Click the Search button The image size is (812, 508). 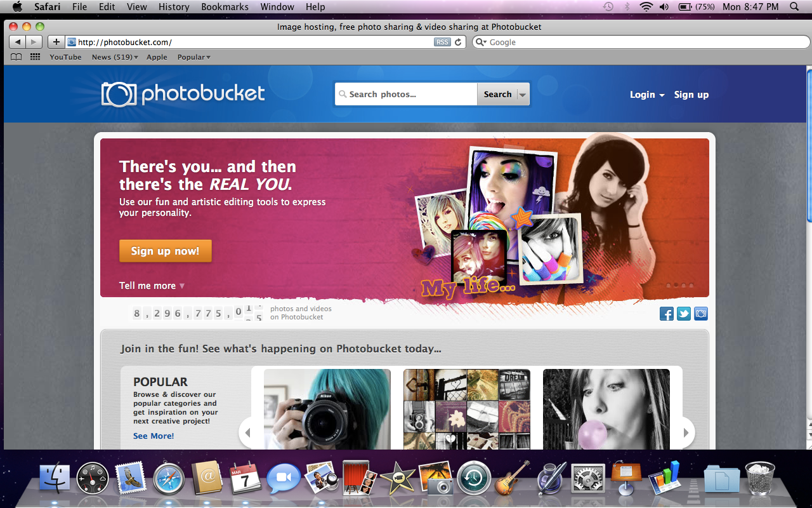497,95
